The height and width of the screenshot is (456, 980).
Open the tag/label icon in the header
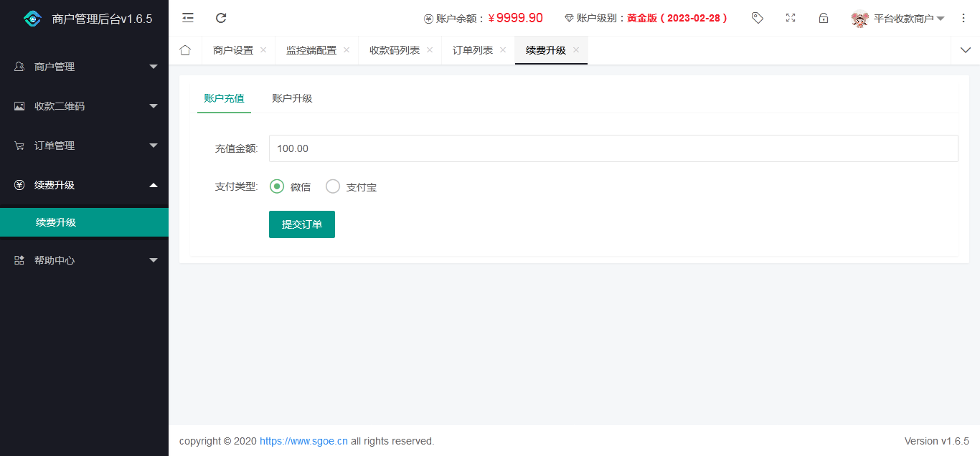[x=757, y=18]
